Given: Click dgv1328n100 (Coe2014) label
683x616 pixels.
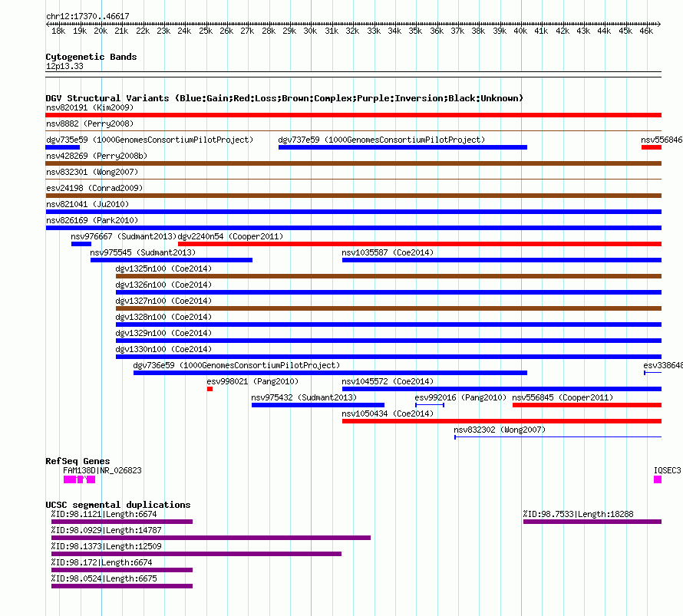Looking at the screenshot, I should 163,317.
